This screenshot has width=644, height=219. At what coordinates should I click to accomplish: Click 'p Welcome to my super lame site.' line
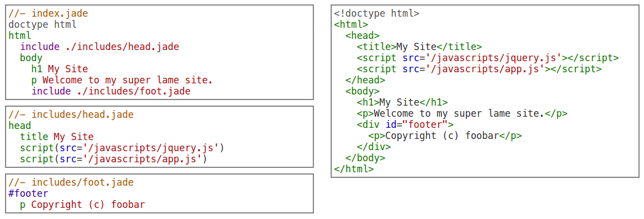coord(122,80)
